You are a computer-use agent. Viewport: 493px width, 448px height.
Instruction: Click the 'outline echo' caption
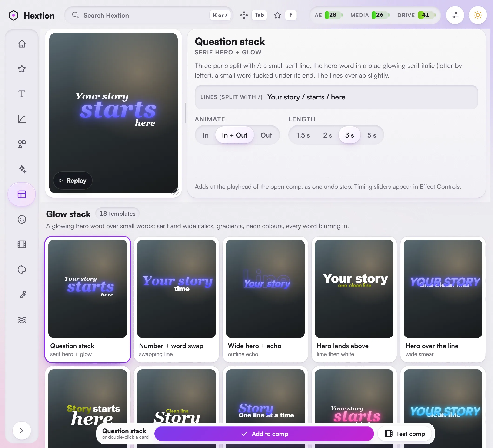243,354
